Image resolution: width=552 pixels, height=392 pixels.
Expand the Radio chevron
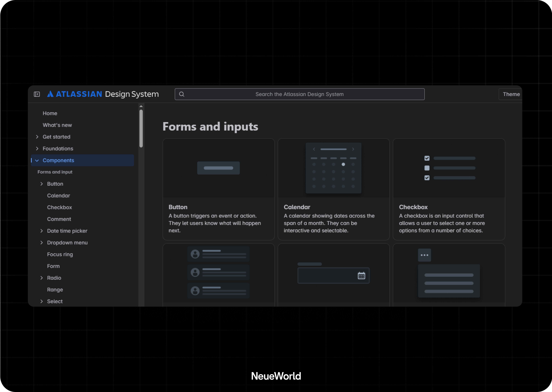(42, 278)
